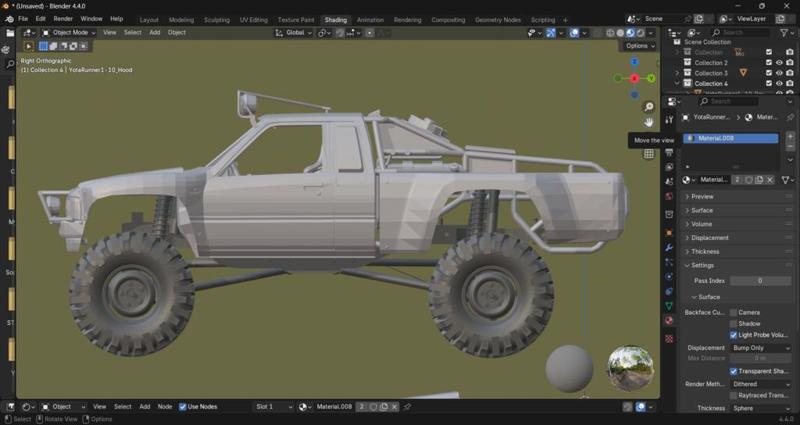Open the Object Mode dropdown
Screen dimensions: 800x425
69,33
